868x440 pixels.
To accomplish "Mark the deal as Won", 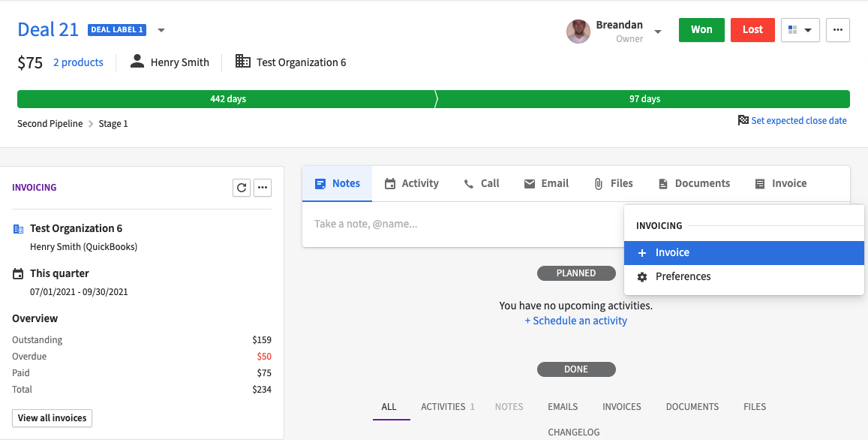I will (x=701, y=30).
